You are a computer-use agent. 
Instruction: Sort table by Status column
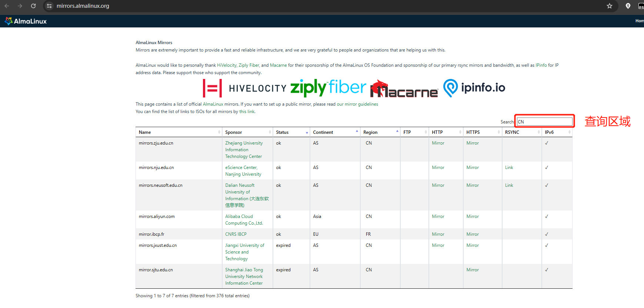point(291,132)
